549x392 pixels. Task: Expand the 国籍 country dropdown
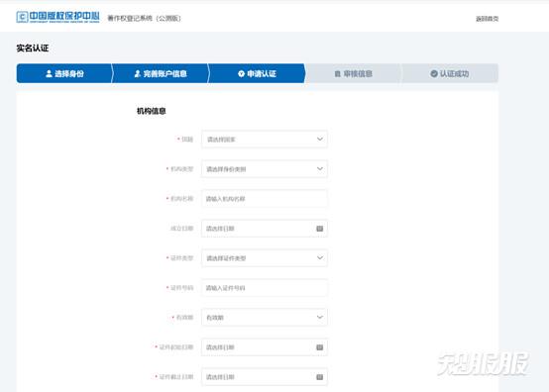coord(265,140)
